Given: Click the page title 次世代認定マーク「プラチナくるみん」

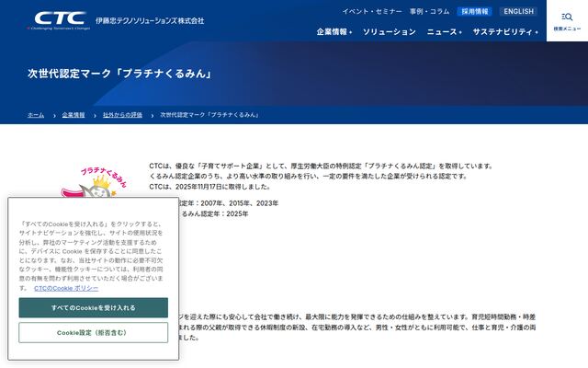Looking at the screenshot, I should tap(120, 74).
